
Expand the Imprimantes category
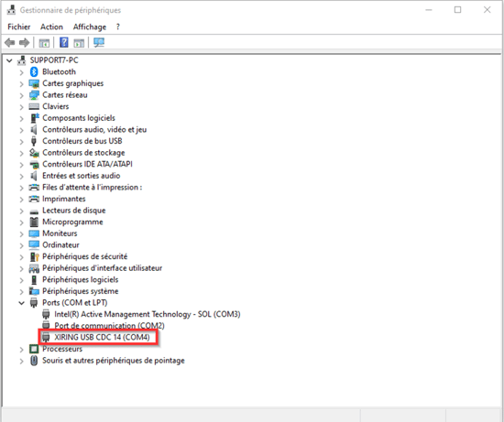(x=22, y=200)
